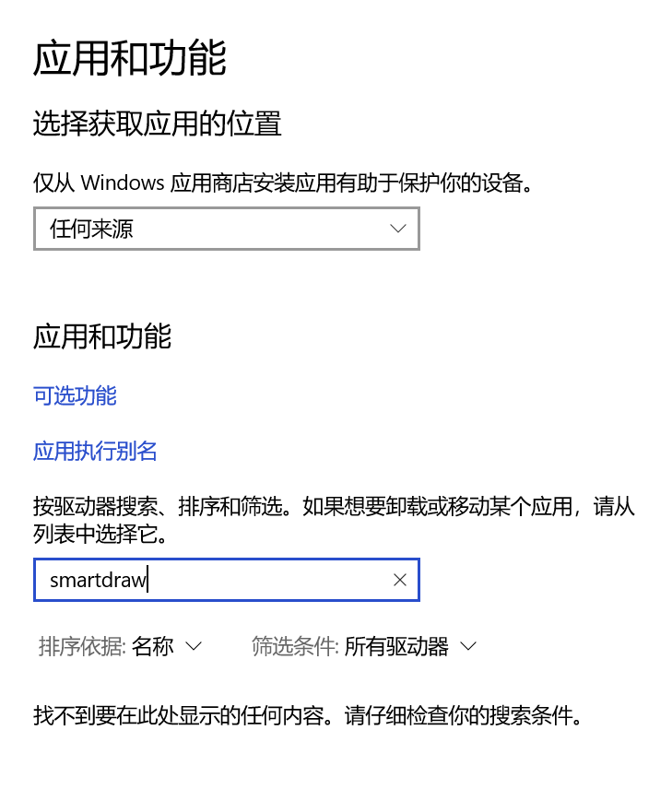Click the smaller 应用和功能 section heading
The width and height of the screenshot is (672, 789).
click(102, 336)
